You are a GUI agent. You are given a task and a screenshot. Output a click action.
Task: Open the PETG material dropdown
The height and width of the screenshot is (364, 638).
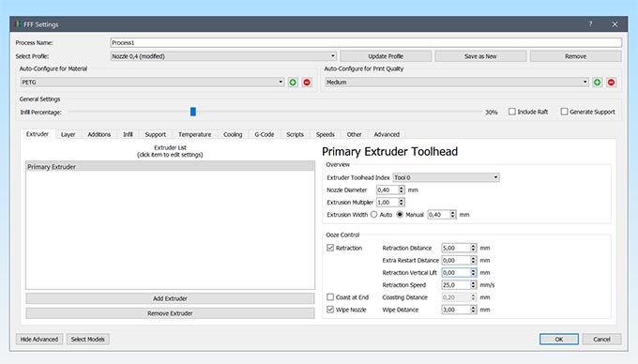coord(152,83)
